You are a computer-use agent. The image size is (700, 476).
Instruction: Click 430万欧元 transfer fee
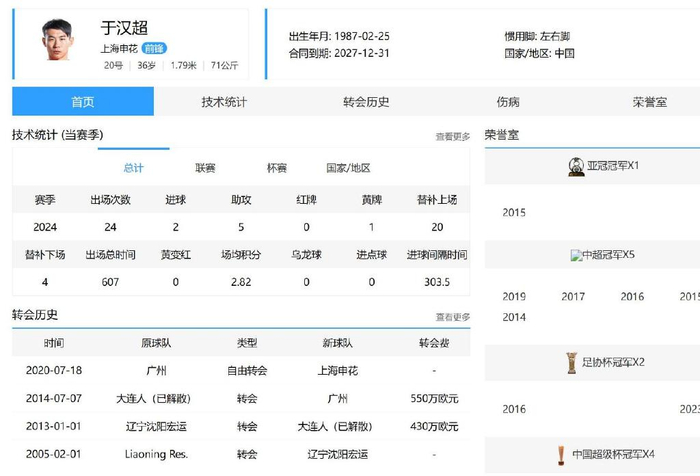pyautogui.click(x=434, y=426)
